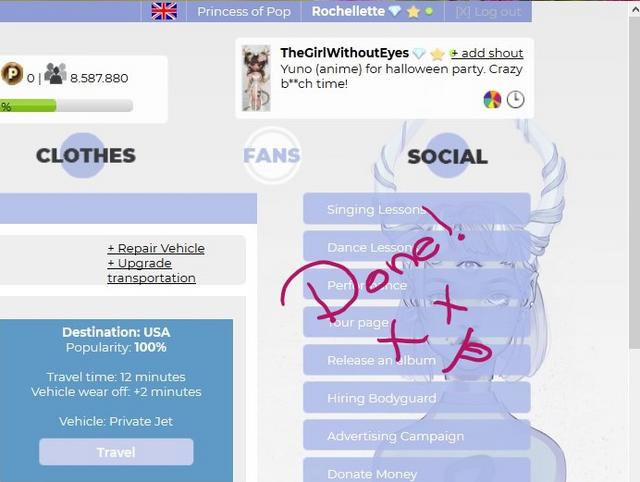
Task: Click the Travel button
Action: (x=116, y=452)
